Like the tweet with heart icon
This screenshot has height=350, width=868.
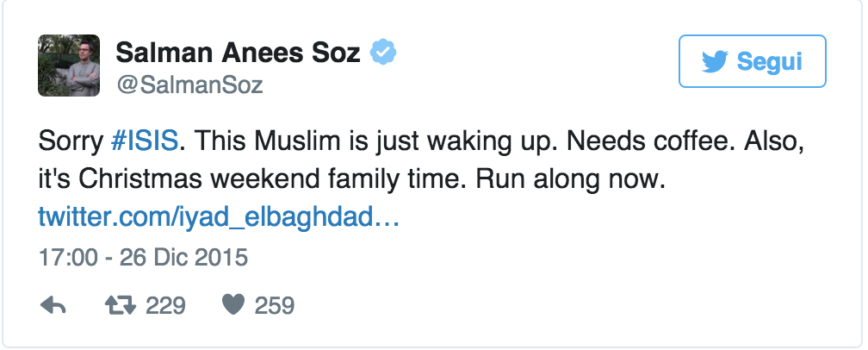[233, 305]
